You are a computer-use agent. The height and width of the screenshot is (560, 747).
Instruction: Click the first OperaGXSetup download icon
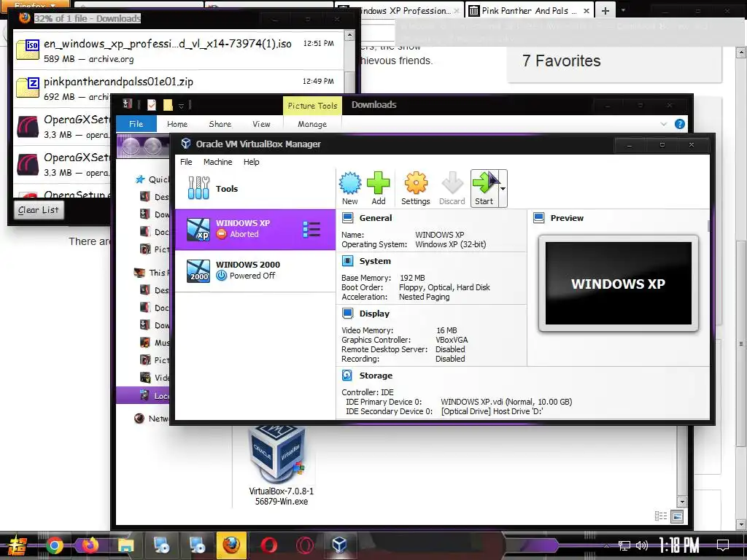[x=28, y=127]
